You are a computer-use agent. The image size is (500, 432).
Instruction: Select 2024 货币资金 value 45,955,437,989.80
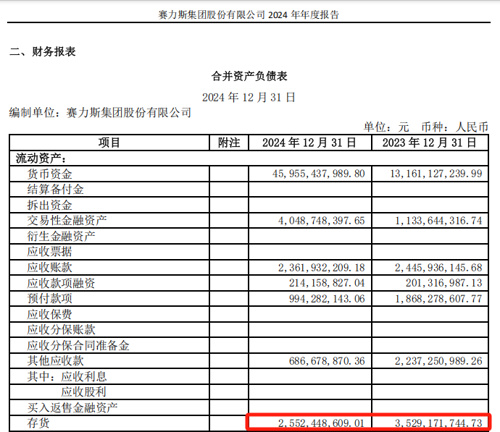(x=319, y=174)
